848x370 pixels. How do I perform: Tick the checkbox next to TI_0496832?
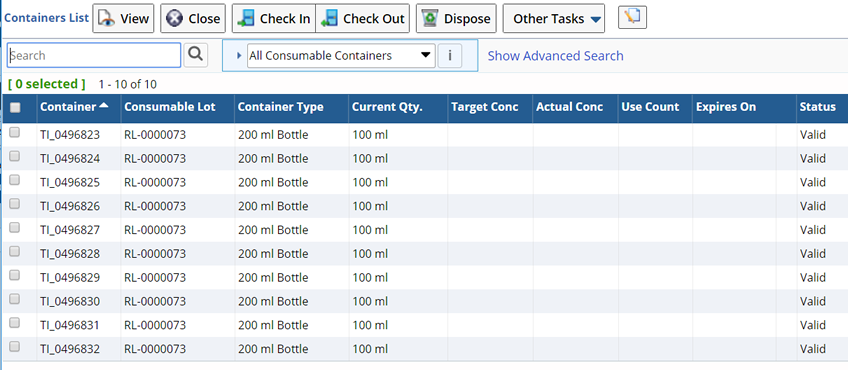pyautogui.click(x=15, y=347)
